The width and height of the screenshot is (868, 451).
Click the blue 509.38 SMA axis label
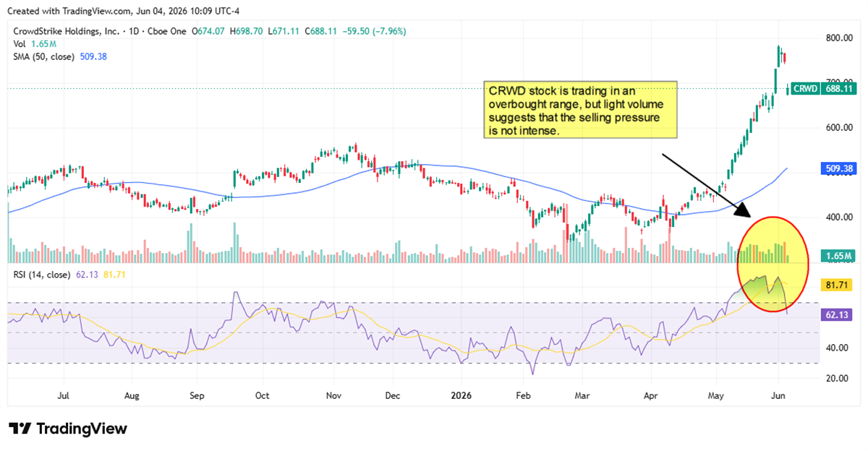pos(840,168)
